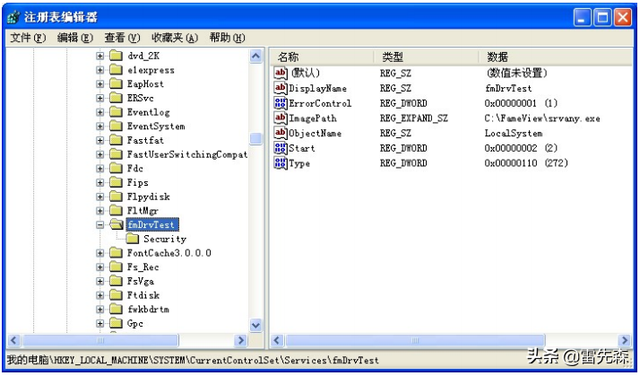Expand the elexpress key

[x=100, y=70]
